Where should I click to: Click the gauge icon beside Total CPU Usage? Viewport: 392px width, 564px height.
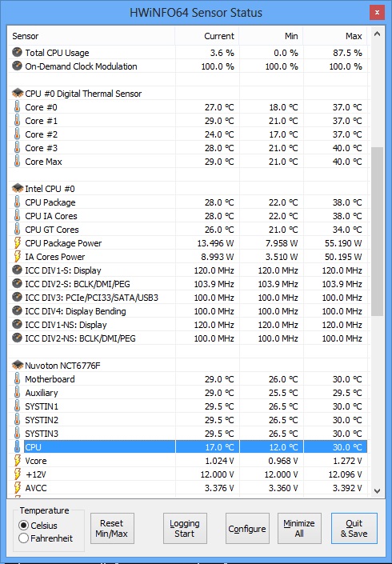tap(17, 53)
